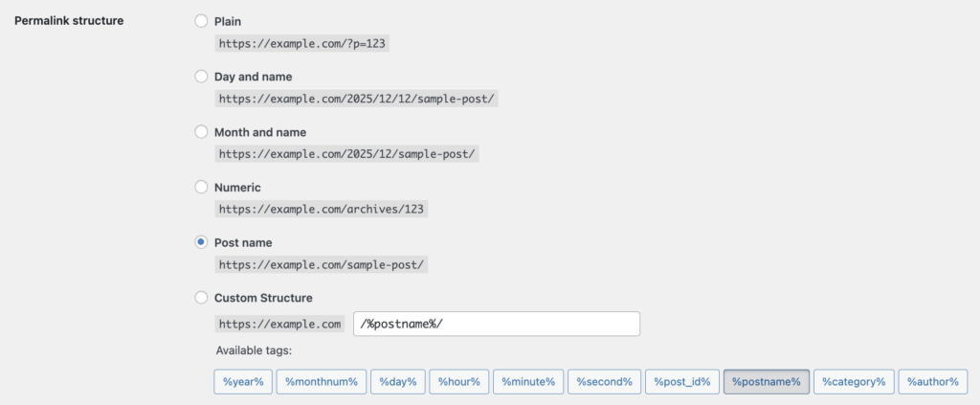The image size is (980, 405).
Task: Toggle the highlighted %postname% tag button
Action: click(x=767, y=382)
